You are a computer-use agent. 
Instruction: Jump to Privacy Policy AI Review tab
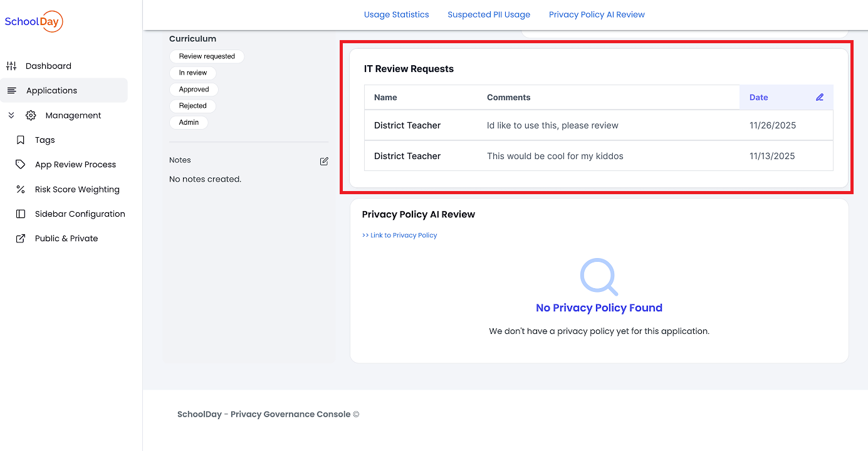[597, 14]
